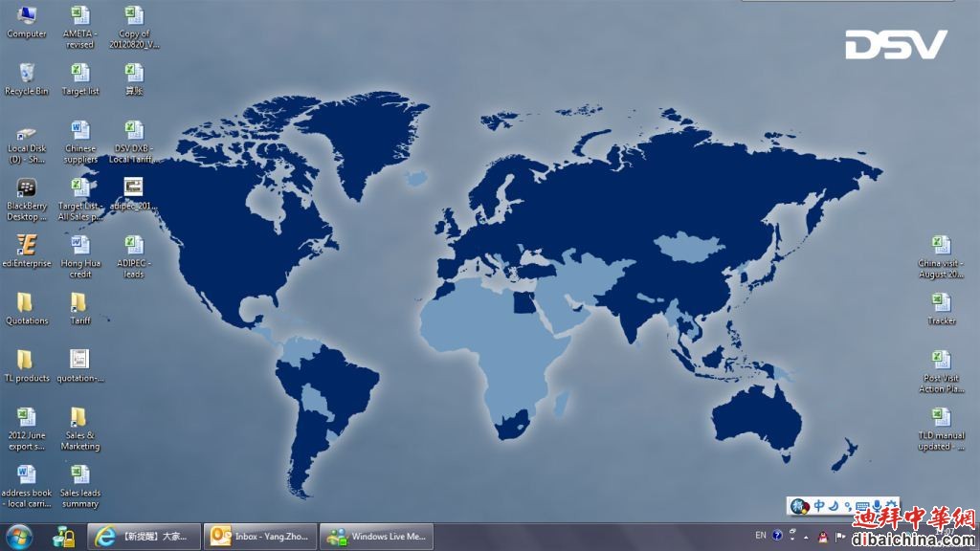The image size is (980, 551).
Task: Open the Windows Start menu
Action: 19,538
